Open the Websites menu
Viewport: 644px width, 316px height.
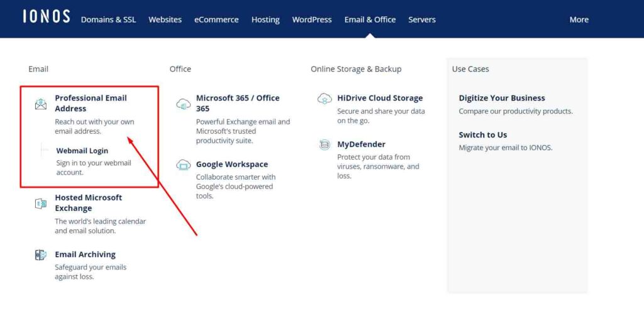(x=165, y=19)
